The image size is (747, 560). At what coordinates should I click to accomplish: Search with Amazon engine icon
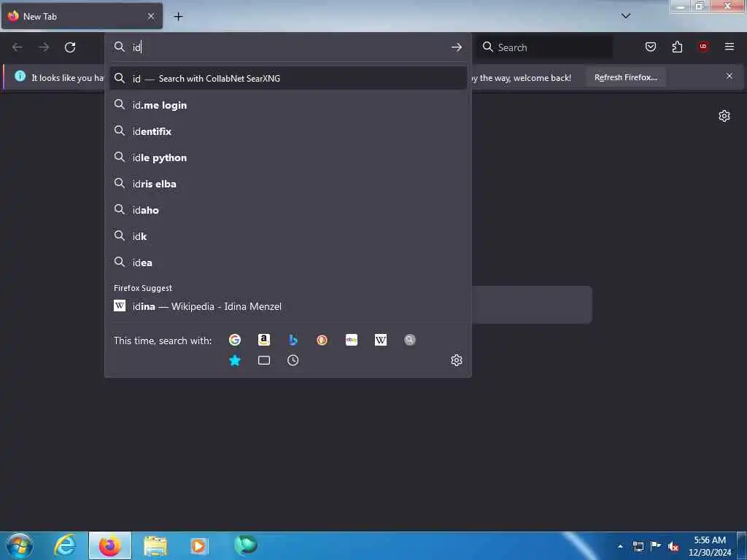click(x=264, y=340)
